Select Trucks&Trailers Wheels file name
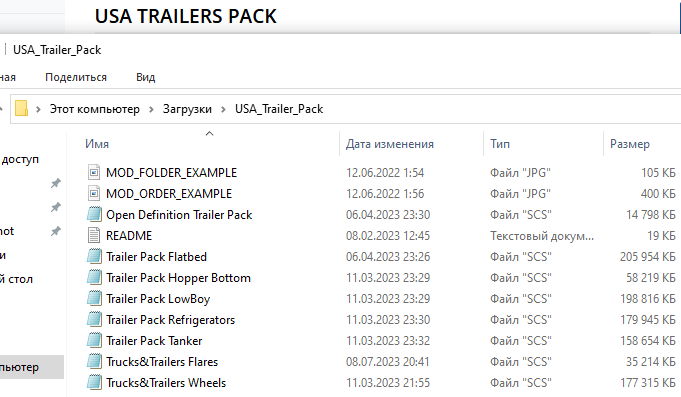 point(166,383)
